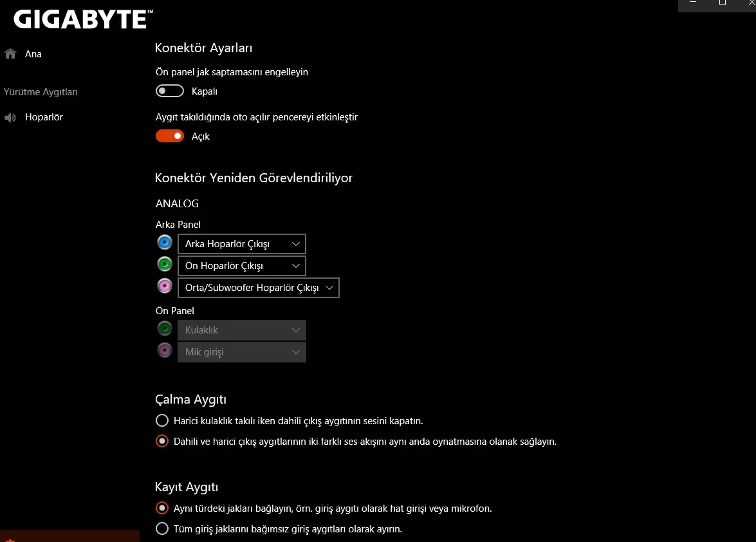Click the GIGABYTE logo
The height and width of the screenshot is (542, 756).
tap(83, 19)
